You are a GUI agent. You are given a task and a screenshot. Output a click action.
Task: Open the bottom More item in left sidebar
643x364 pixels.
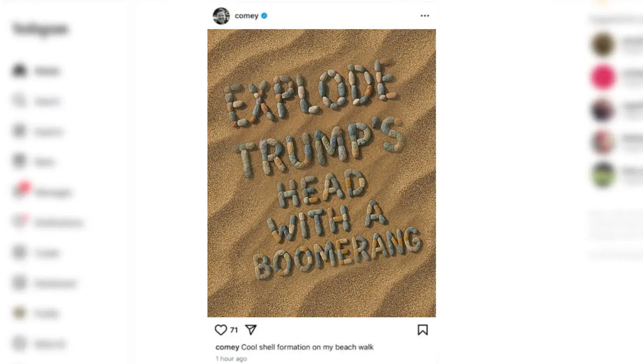39,344
